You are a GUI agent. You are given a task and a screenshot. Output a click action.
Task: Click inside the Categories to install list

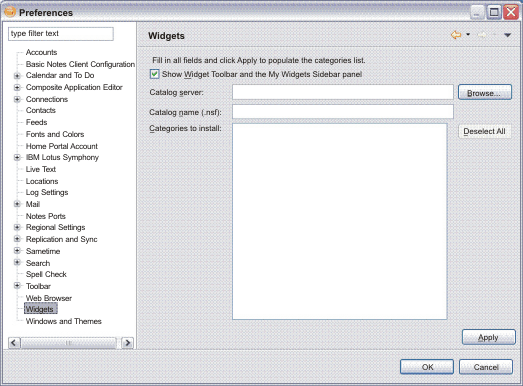coord(340,222)
